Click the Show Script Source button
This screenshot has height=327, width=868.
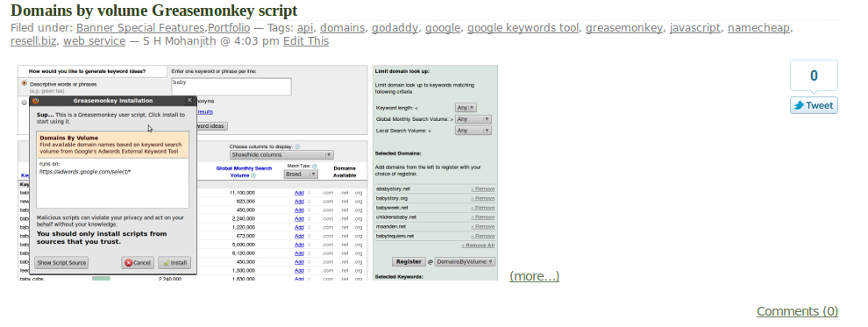(61, 263)
